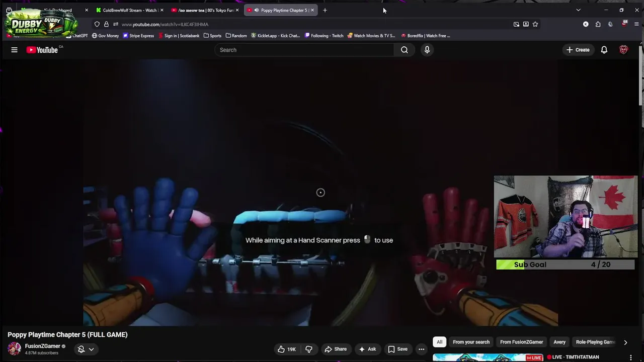Viewport: 644px width, 362px height.
Task: Click the Poppy Playtime Chapter 5 video title
Action: (67, 334)
